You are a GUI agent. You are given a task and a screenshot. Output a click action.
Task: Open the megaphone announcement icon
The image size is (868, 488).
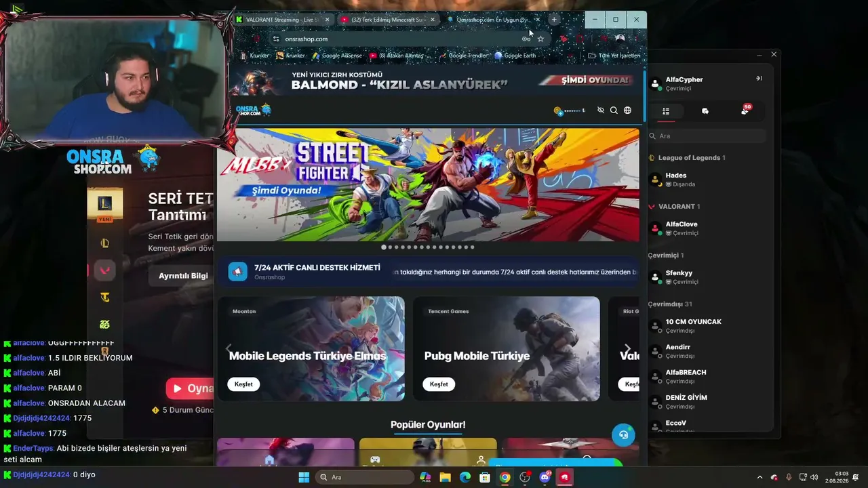click(237, 272)
